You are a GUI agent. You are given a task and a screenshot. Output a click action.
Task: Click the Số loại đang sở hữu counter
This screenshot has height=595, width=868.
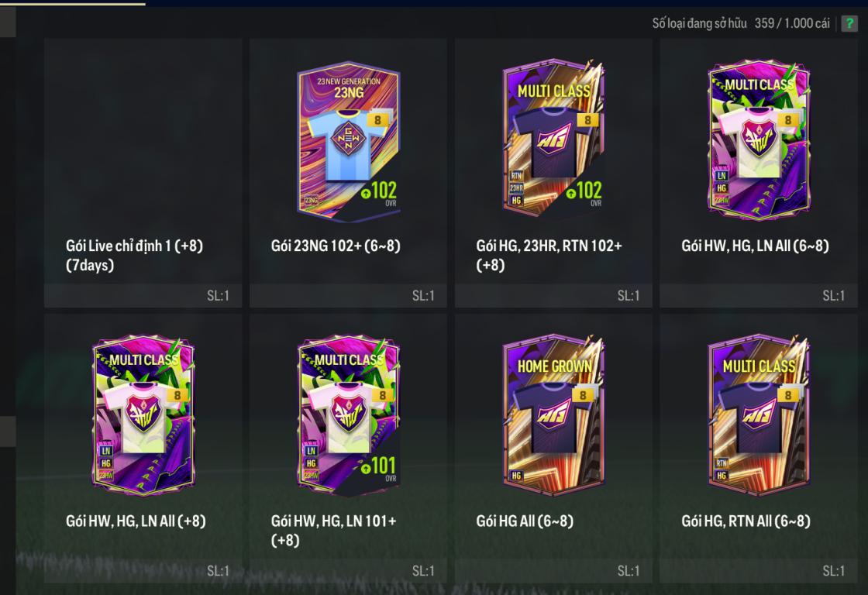(741, 23)
